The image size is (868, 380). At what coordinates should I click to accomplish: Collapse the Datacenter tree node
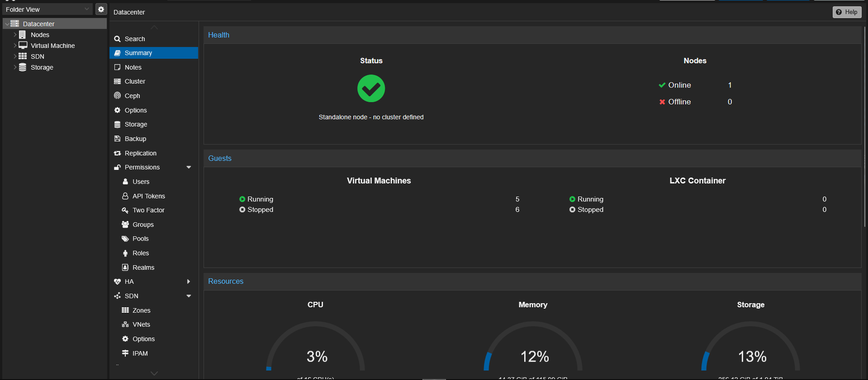tap(7, 24)
